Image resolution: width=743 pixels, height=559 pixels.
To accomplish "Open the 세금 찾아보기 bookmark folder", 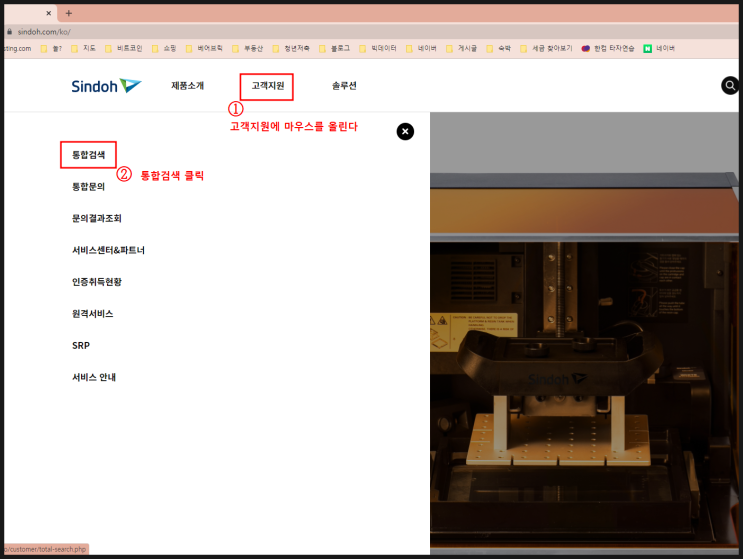I will (546, 48).
